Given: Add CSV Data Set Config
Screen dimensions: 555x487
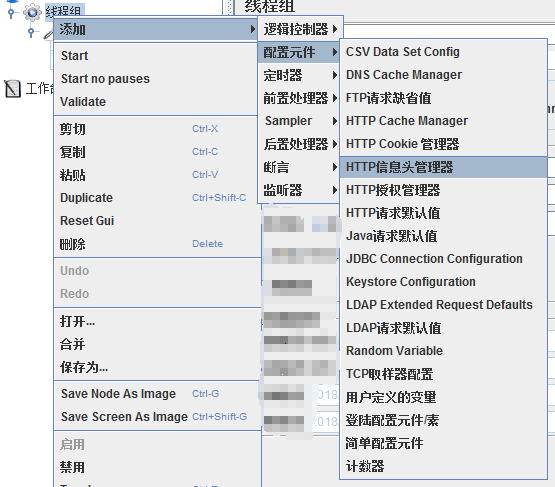Looking at the screenshot, I should click(444, 52).
